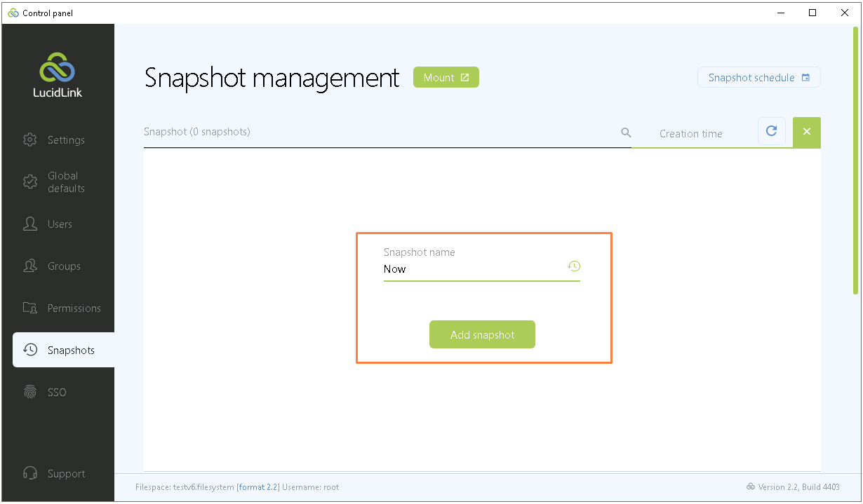Click the Snapshots clock-history icon

(x=30, y=350)
